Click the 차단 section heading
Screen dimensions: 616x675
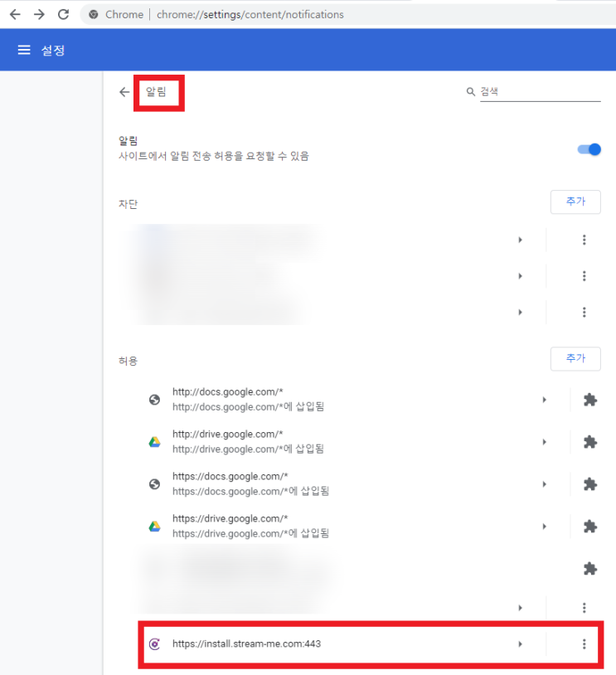(x=128, y=204)
